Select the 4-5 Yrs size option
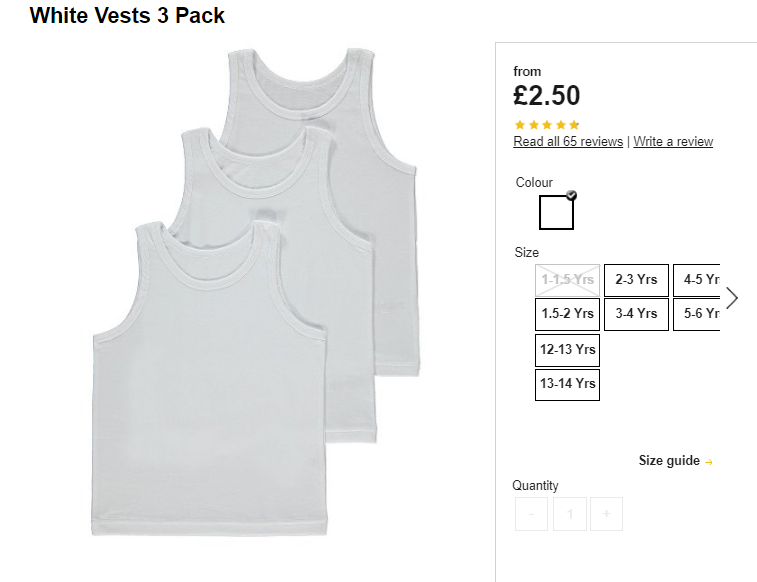This screenshot has height=582, width=757. click(696, 280)
